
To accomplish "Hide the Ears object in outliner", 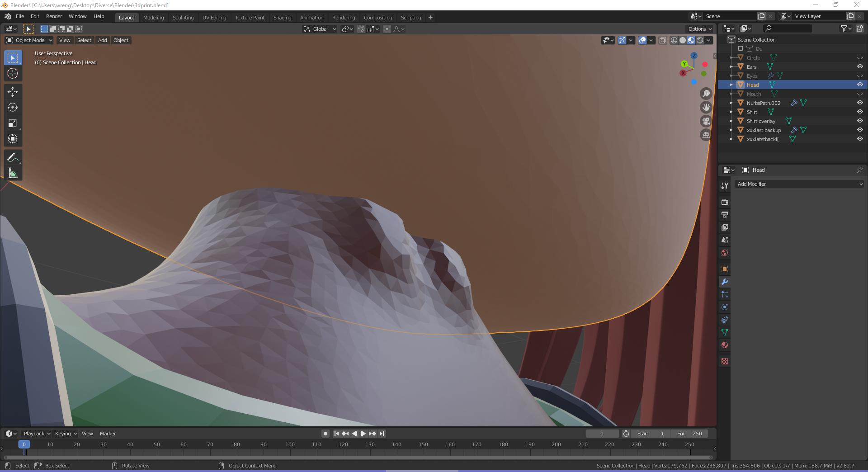I will pos(860,66).
